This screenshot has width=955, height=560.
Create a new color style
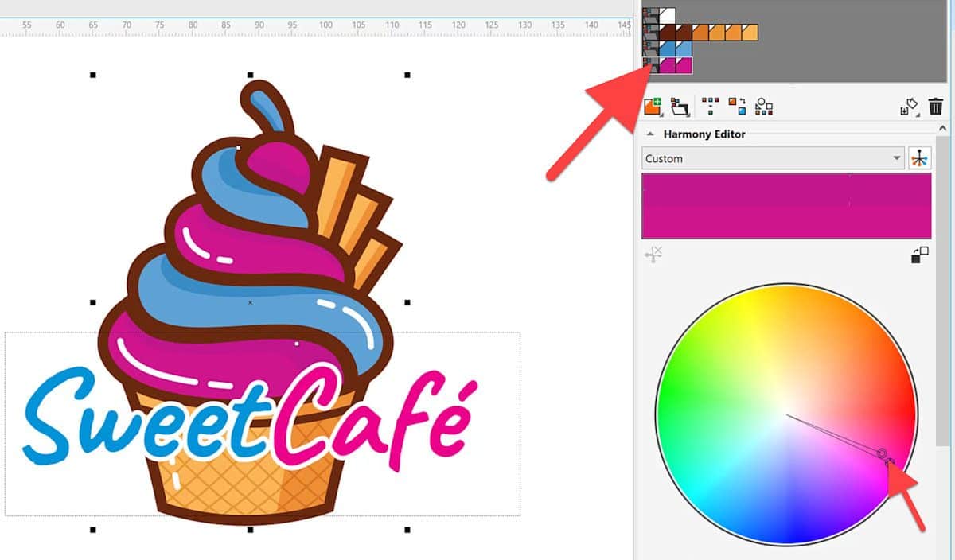pos(653,103)
